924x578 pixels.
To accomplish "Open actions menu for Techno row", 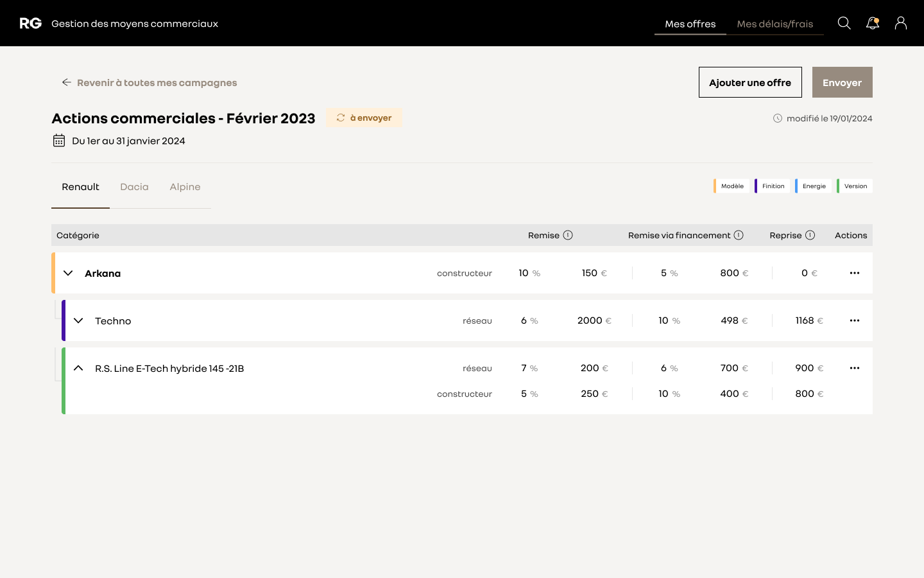I will point(855,320).
